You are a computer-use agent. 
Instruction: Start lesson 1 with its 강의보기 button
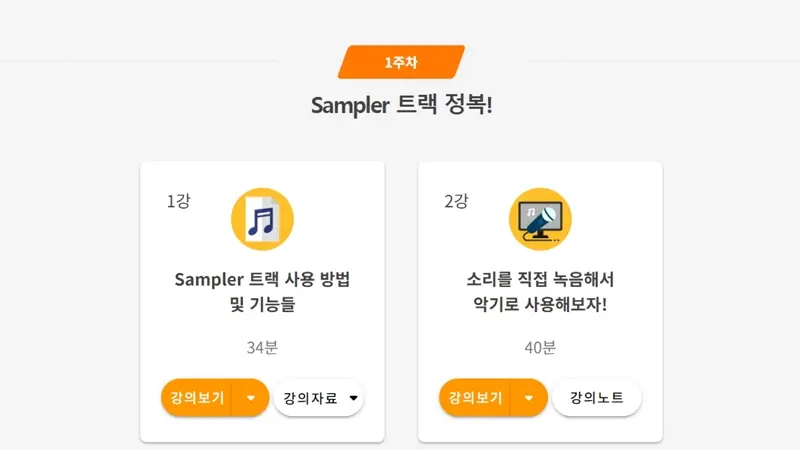[x=197, y=397]
